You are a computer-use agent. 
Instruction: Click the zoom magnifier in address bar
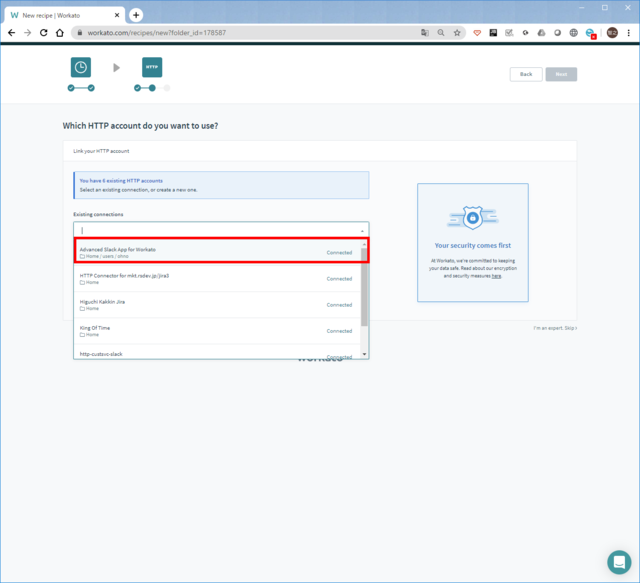(x=441, y=33)
